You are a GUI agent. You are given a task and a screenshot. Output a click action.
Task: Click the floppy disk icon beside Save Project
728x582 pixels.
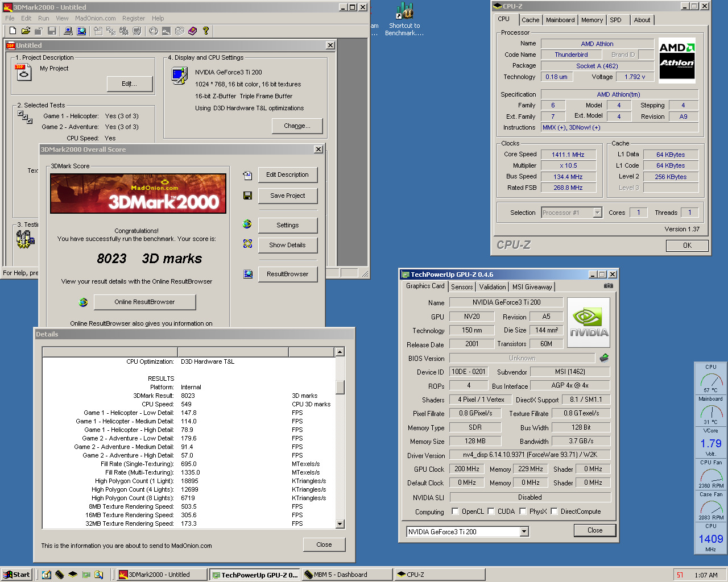coord(247,196)
